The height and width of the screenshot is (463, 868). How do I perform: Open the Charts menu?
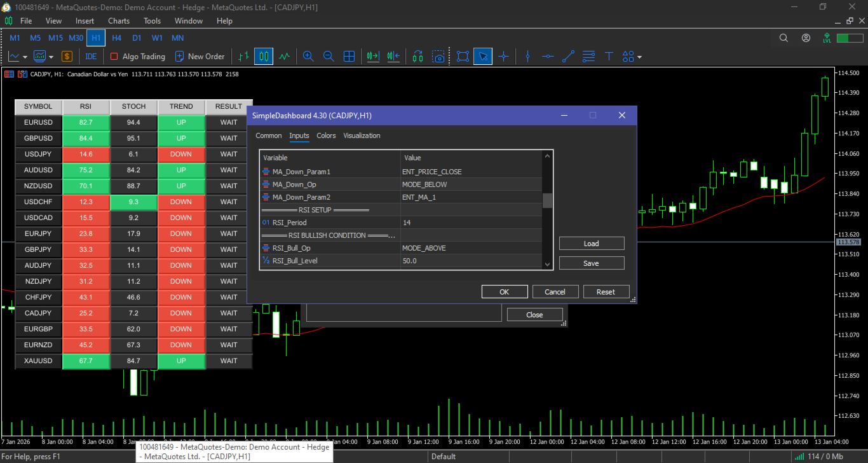pos(119,21)
